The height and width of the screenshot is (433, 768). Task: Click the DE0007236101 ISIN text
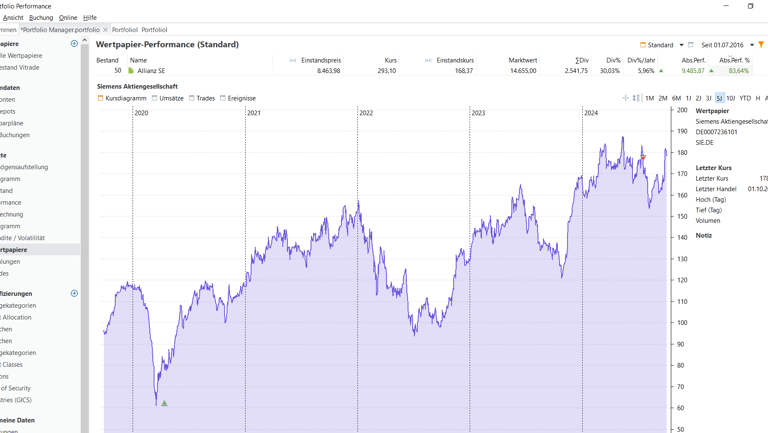click(716, 132)
